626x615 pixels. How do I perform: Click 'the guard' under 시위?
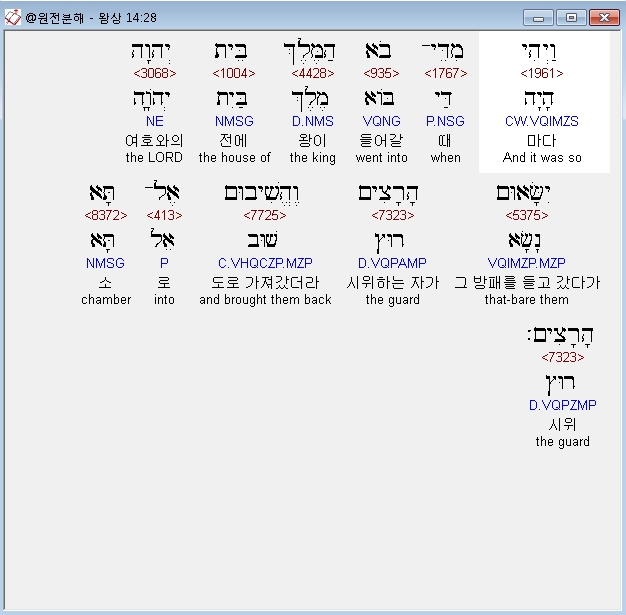[x=563, y=442]
